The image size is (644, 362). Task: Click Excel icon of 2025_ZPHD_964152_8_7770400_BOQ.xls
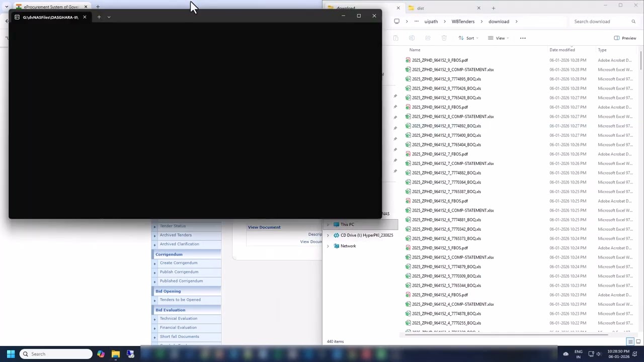point(408,135)
